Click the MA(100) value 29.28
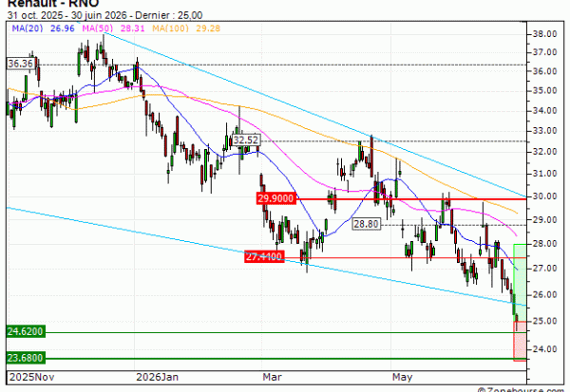 208,28
